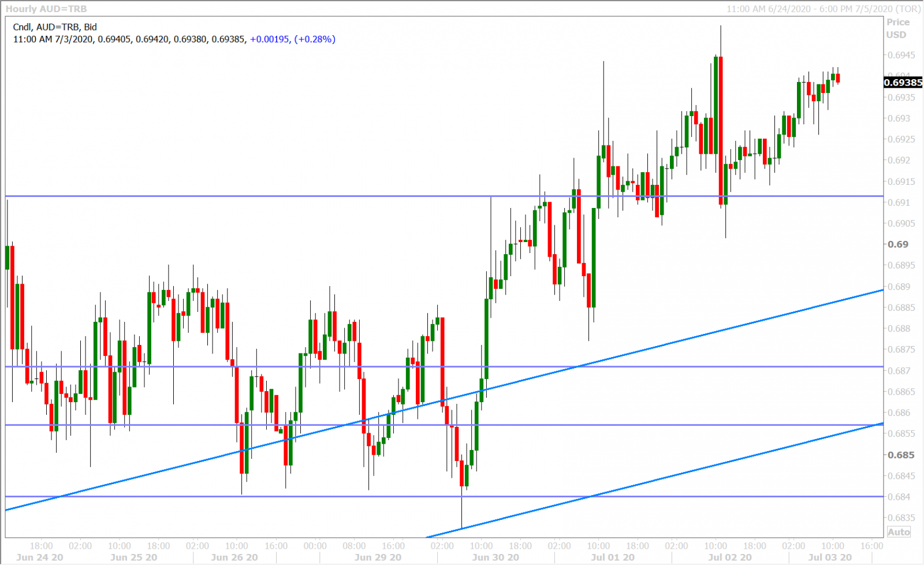924x565 pixels.
Task: Click the bold 0.69 price axis label
Action: click(x=898, y=244)
